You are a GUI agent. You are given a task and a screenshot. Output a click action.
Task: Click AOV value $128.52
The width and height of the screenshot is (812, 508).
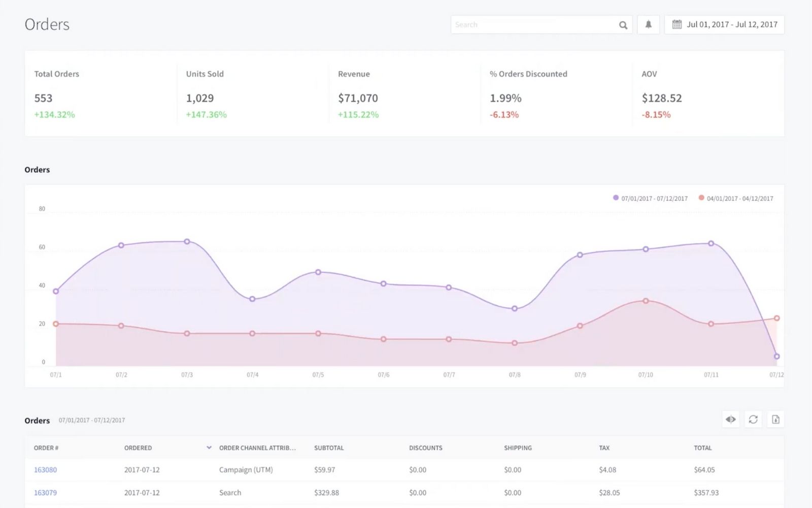click(662, 98)
